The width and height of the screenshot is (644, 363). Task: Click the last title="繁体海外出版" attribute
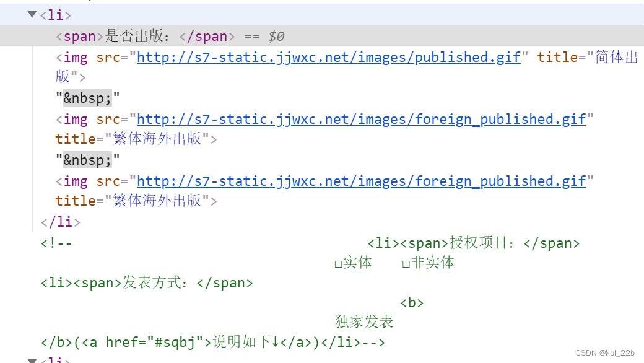(133, 201)
